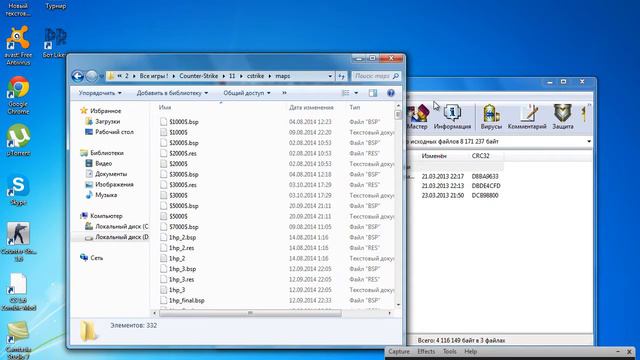Open the Capture menu in Camtasia recorder
This screenshot has width=640, height=360.
[x=399, y=351]
